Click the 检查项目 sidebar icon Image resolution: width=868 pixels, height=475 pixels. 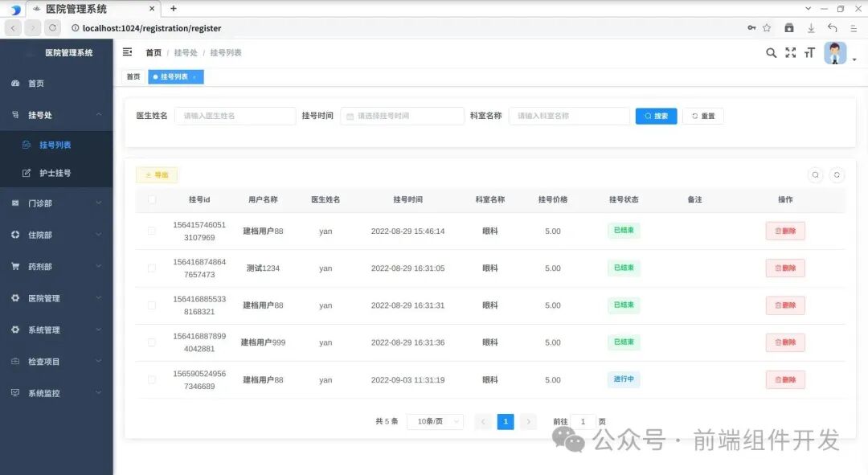15,361
